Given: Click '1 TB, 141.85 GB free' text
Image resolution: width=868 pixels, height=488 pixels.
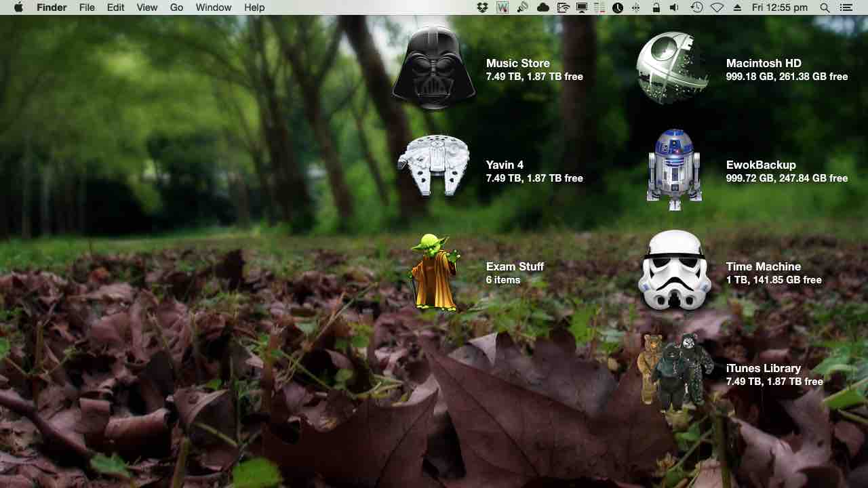Looking at the screenshot, I should pos(774,280).
